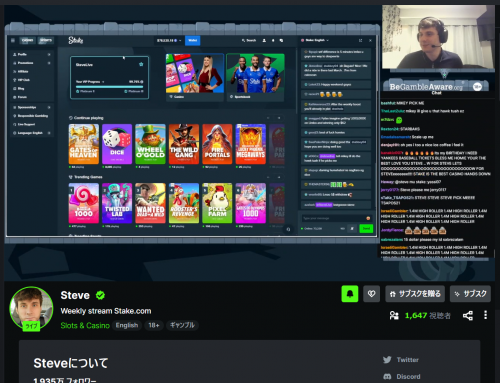Click the サブスクを贈る gift sub button
Image resolution: width=500 pixels, height=383 pixels.
pos(415,294)
